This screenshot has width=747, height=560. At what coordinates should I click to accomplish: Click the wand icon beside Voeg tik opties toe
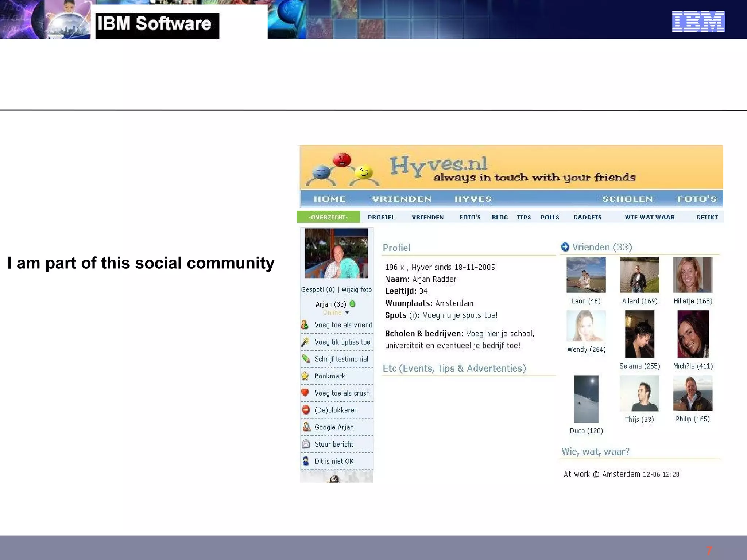point(305,342)
